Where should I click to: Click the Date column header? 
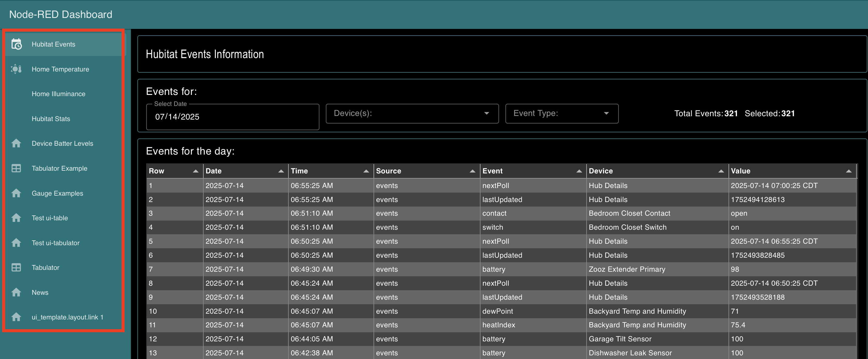pyautogui.click(x=245, y=171)
